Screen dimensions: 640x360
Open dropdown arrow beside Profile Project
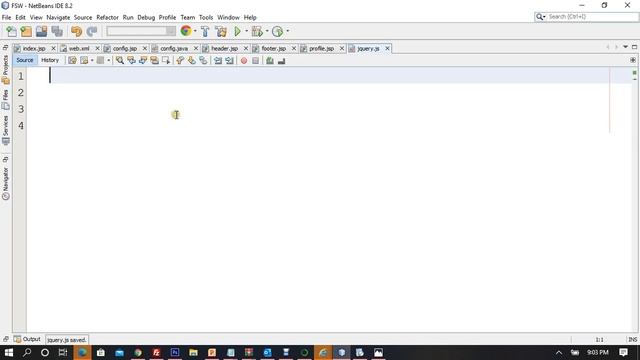coord(287,31)
